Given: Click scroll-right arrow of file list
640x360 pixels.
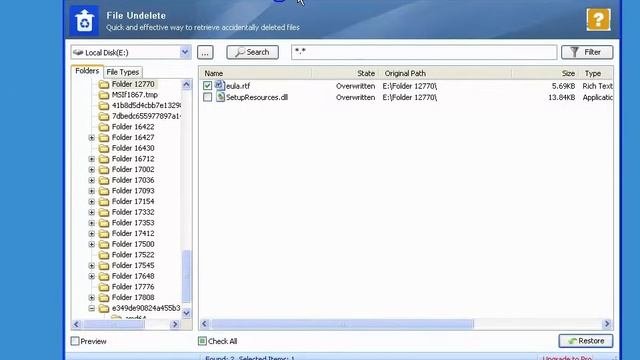Looking at the screenshot, I should [x=607, y=324].
